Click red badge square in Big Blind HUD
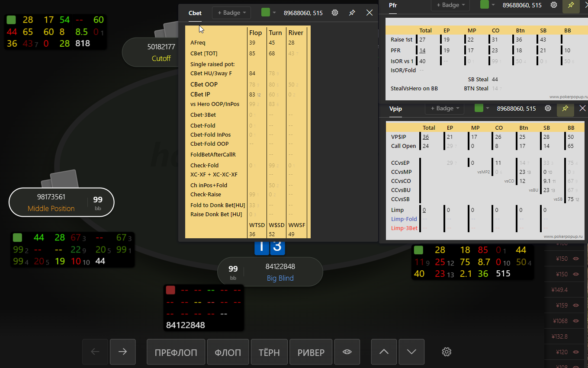Screen dimensions: 588x368 coord(170,290)
